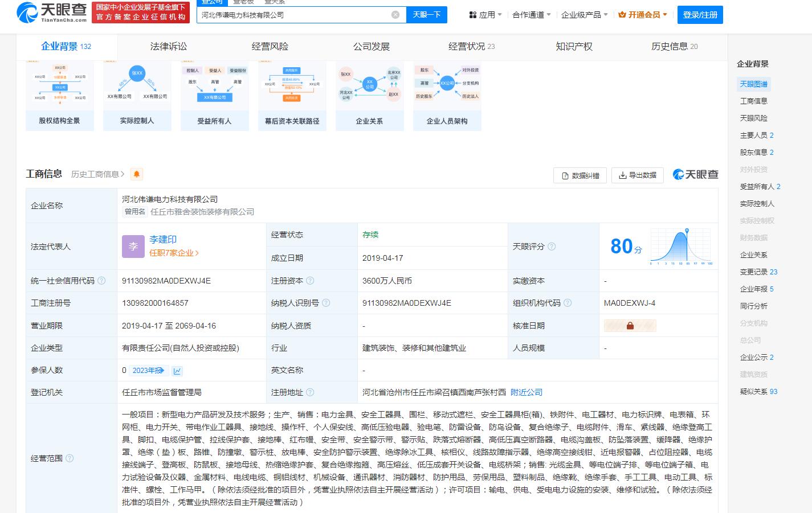Click help icon beside 统一社会信用代码
Viewport: 812px width, 513px height.
click(101, 281)
